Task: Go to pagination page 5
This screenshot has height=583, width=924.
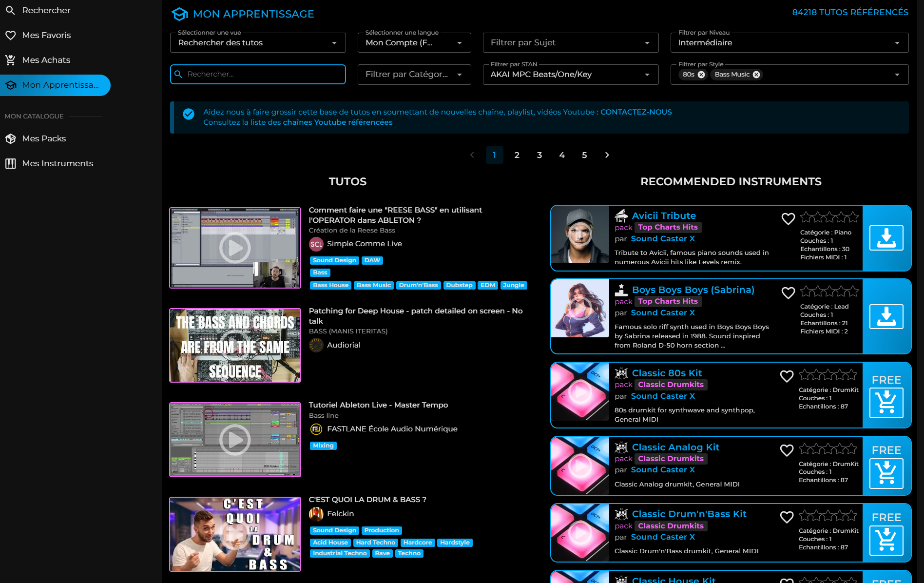Action: point(584,155)
